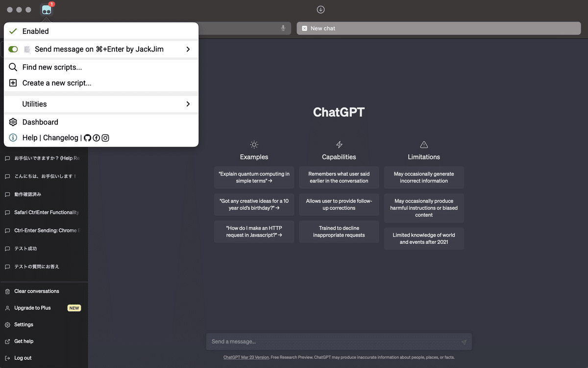The height and width of the screenshot is (368, 588).
Task: Click the warning triangle icon above Limitations
Action: [424, 144]
